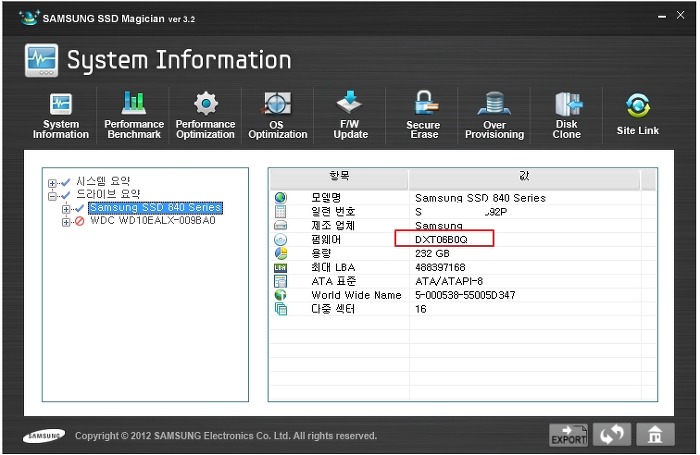Click the globe icon in 모델명 row
The width and height of the screenshot is (700, 455).
pos(280,197)
